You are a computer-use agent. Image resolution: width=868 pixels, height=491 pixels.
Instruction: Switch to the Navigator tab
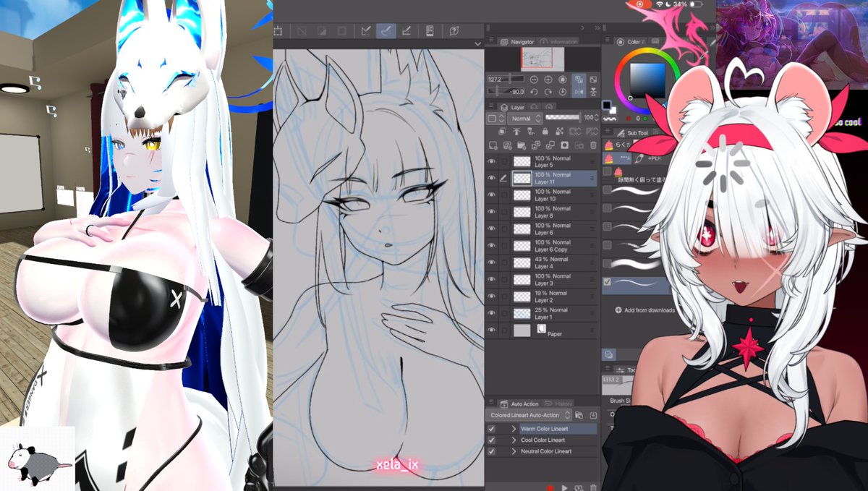point(517,42)
